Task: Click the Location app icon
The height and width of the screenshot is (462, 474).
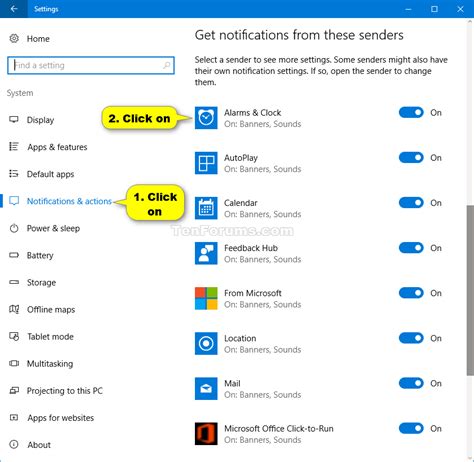Action: (206, 343)
